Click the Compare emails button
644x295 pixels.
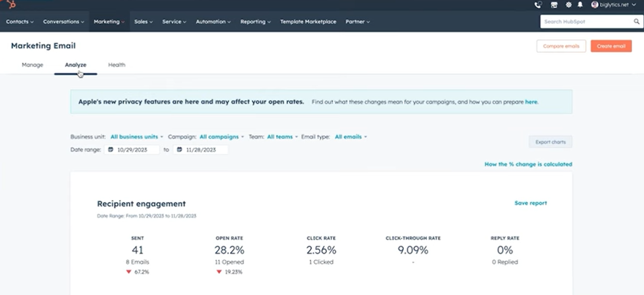click(561, 46)
